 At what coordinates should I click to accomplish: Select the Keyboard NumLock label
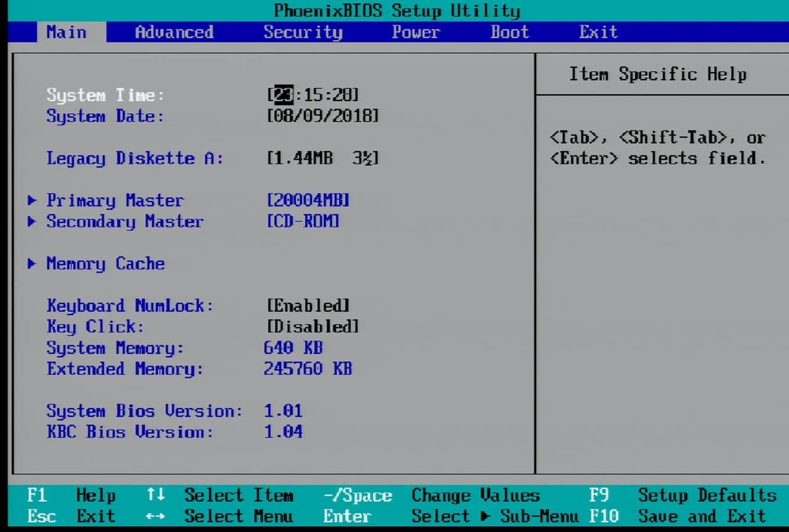click(130, 306)
